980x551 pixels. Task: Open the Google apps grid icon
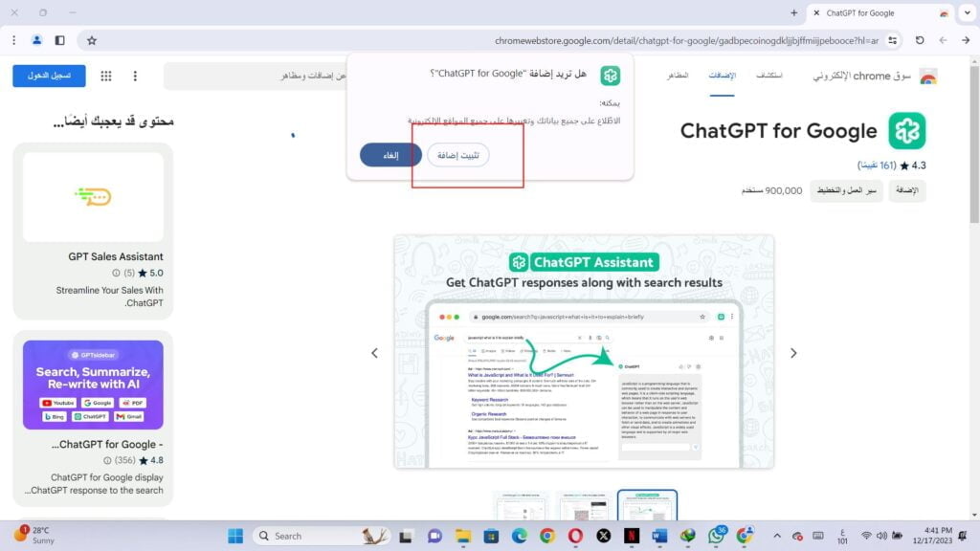click(x=106, y=76)
